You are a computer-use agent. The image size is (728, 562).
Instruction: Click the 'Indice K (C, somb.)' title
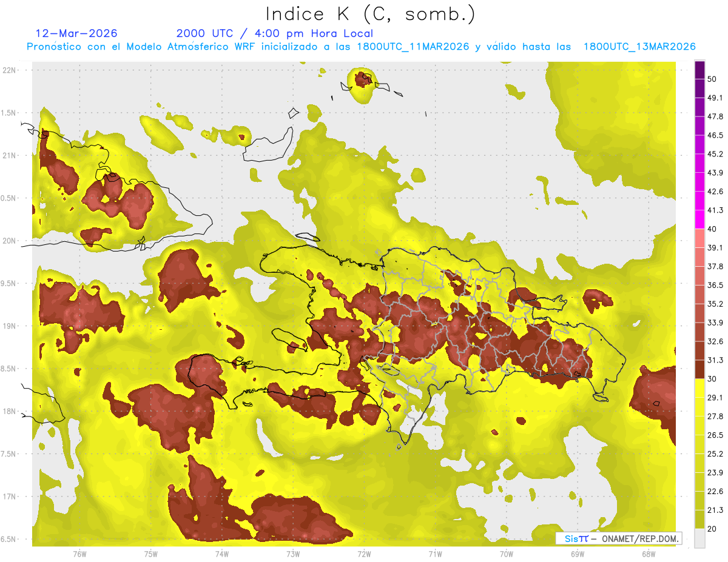click(x=370, y=14)
